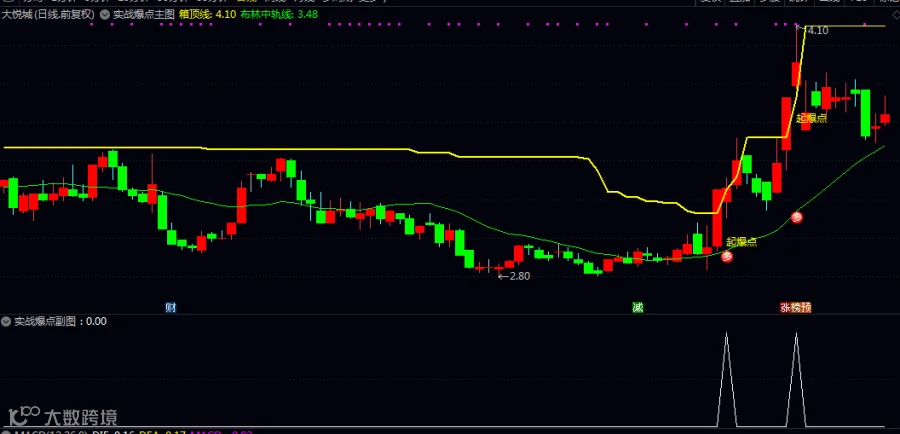The height and width of the screenshot is (434, 900).
Task: Select the 4.10 highest price label
Action: click(817, 31)
